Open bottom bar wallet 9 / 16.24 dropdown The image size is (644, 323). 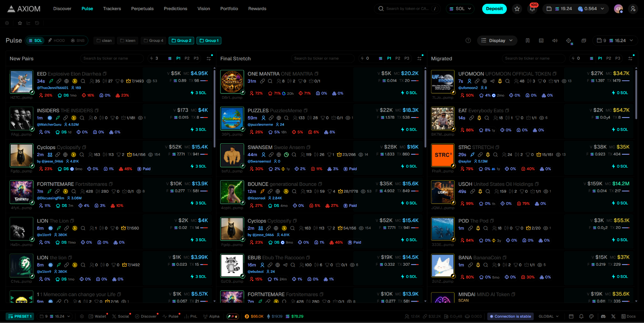coord(55,316)
